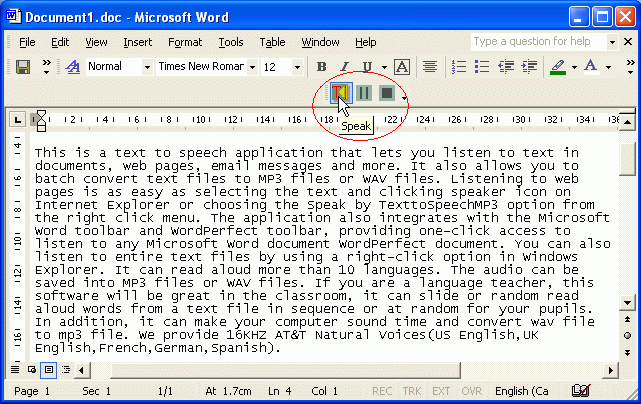Screen dimensions: 641x404
Task: Click the Increase Indent icon
Action: tap(529, 67)
